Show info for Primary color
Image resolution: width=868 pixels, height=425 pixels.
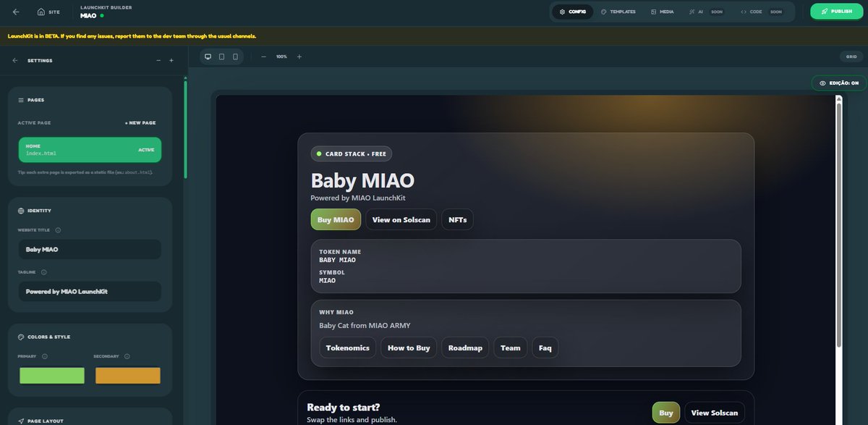45,356
